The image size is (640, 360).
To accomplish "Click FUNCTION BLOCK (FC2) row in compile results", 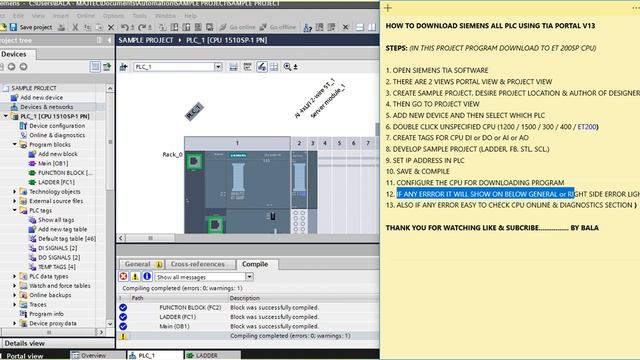I will [248, 308].
